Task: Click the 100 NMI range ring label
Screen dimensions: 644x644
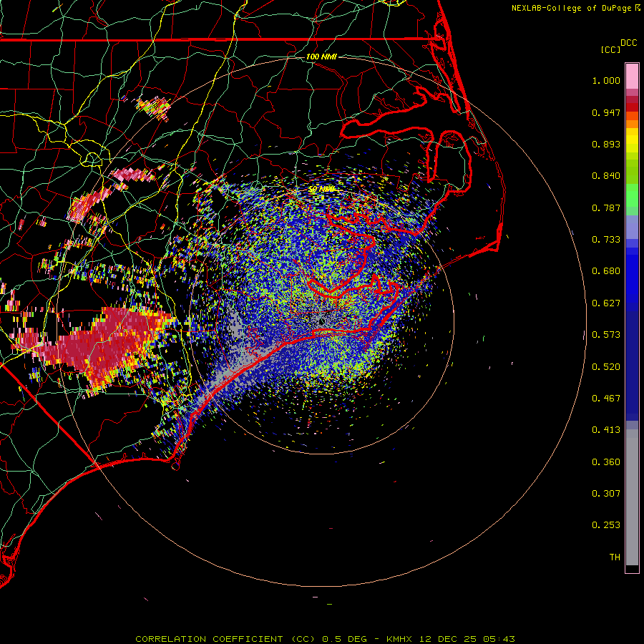Action: [x=321, y=57]
